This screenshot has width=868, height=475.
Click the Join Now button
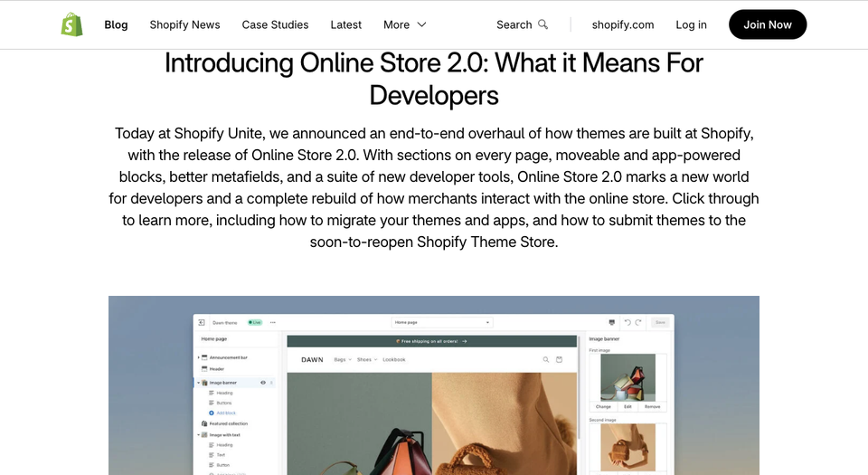tap(768, 24)
